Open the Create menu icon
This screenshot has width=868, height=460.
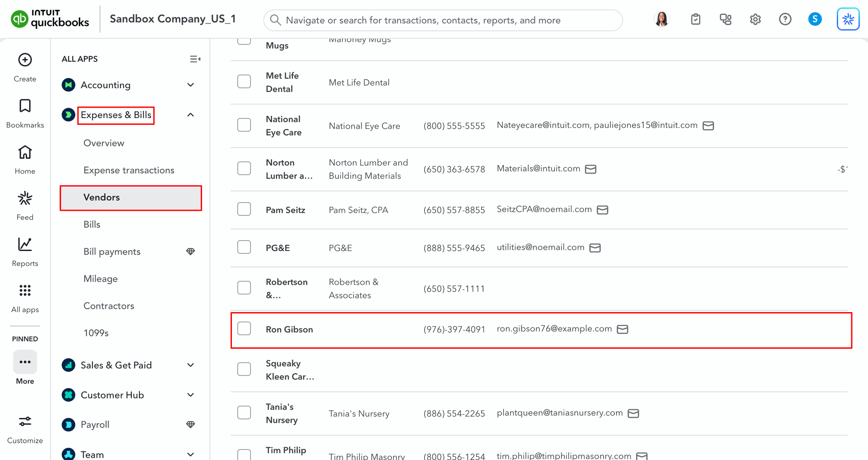(25, 60)
